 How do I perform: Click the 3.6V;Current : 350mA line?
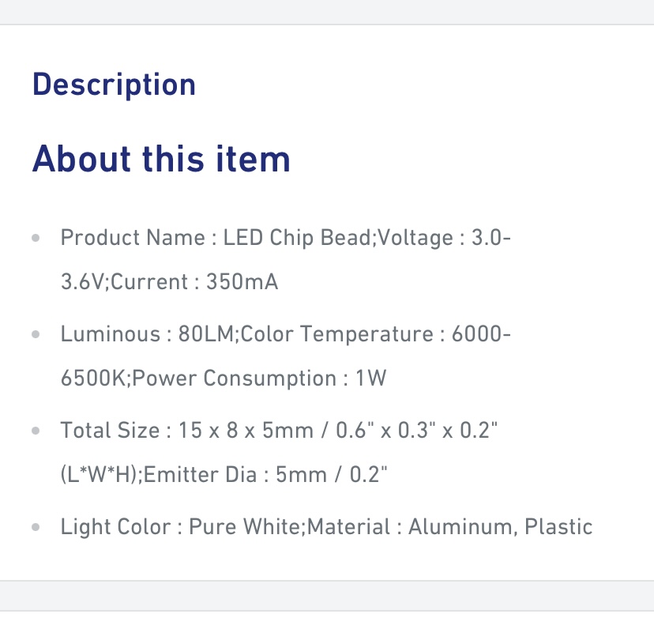coord(169,282)
